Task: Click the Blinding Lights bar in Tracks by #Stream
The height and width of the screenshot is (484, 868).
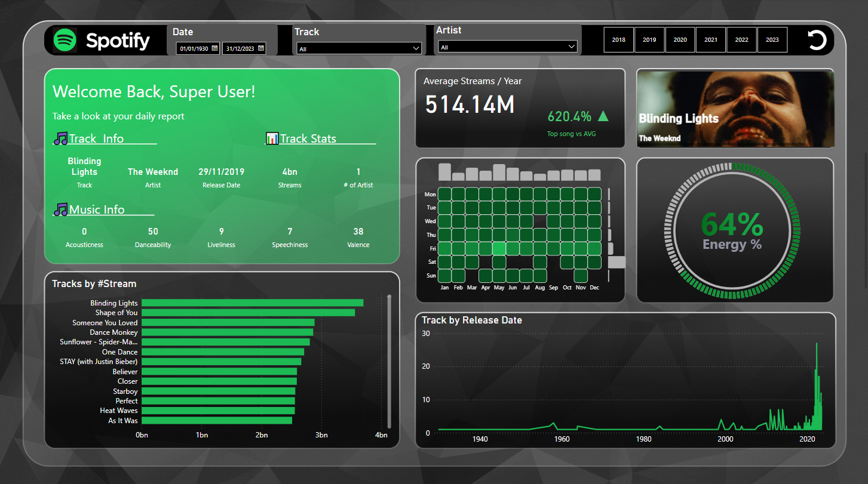Action: (x=251, y=303)
